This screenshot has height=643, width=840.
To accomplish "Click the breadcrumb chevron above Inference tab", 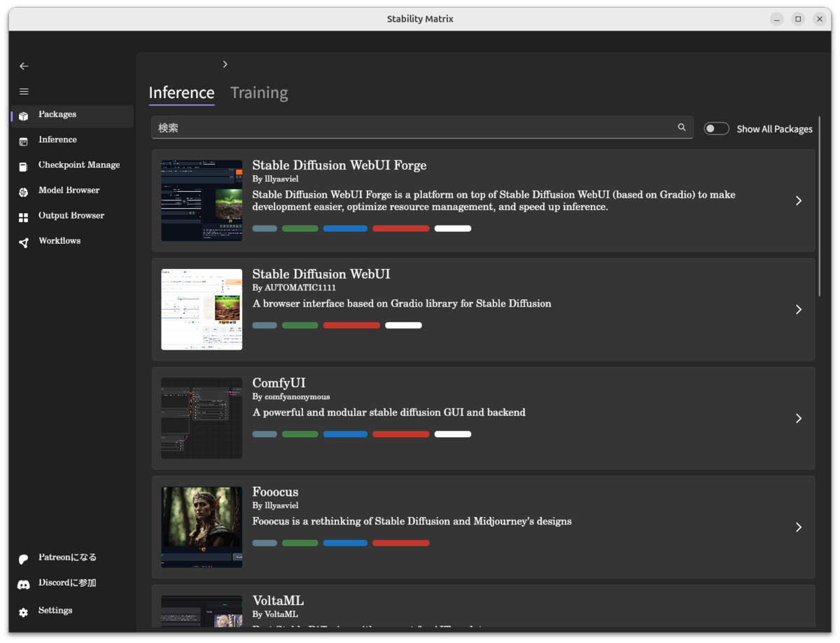I will tap(225, 64).
